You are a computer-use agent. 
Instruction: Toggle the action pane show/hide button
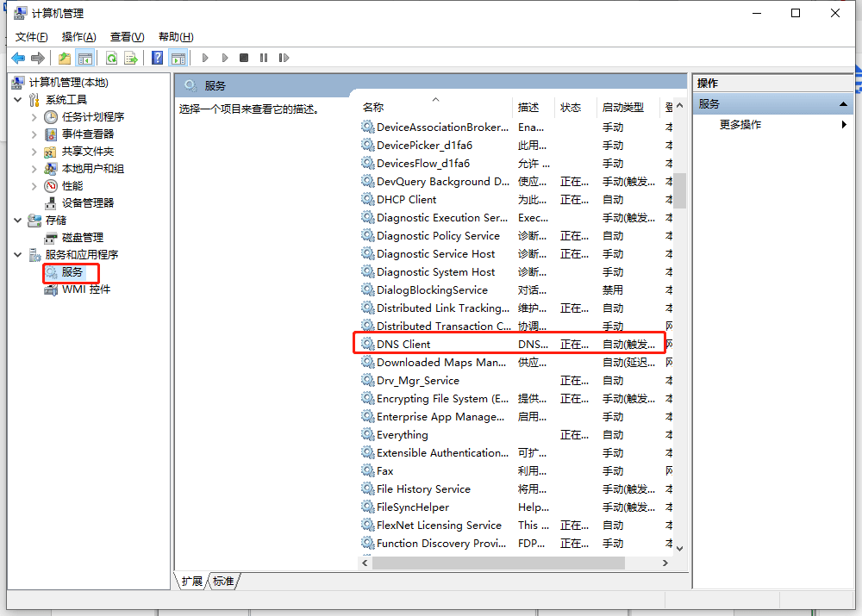click(178, 58)
